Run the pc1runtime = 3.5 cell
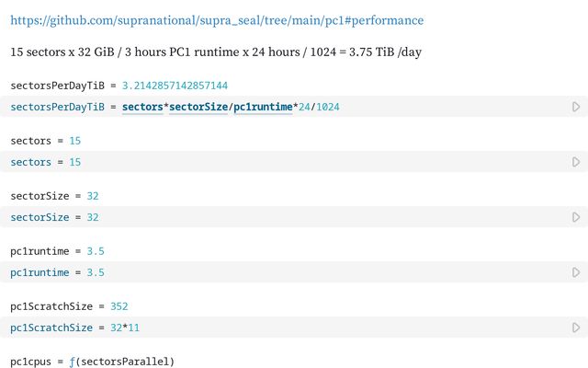This screenshot has height=368, width=588. pos(576,272)
